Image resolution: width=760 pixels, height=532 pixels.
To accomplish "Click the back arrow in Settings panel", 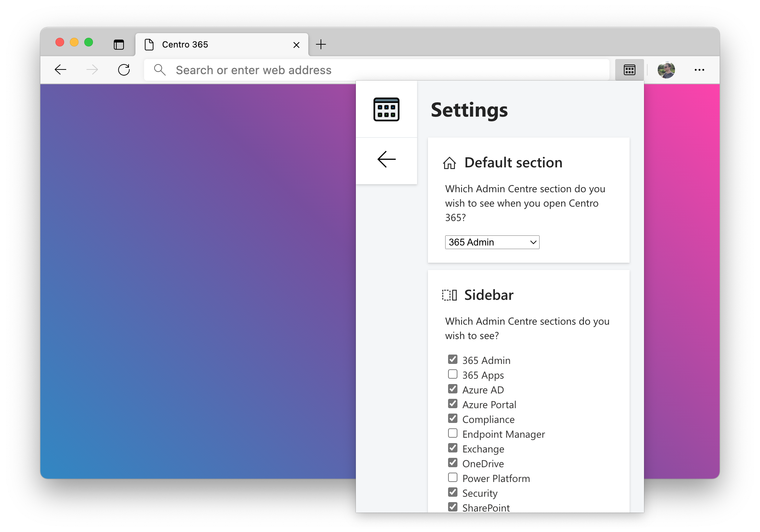I will pyautogui.click(x=386, y=159).
